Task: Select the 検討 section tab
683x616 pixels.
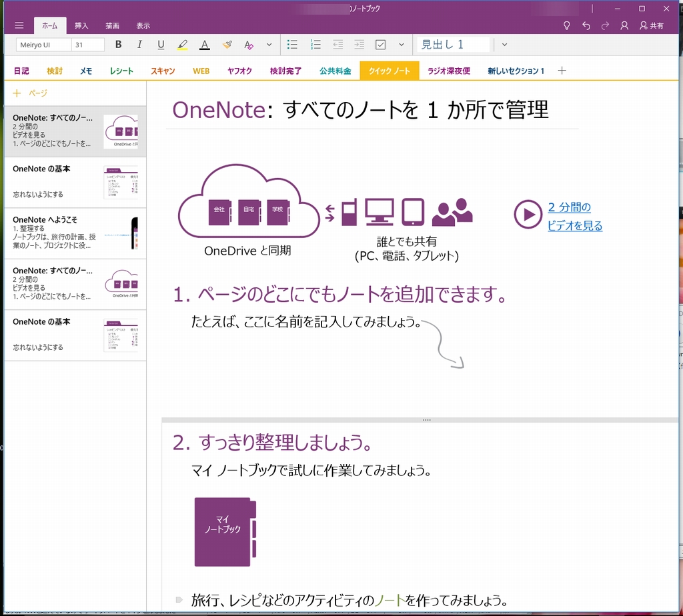Action: click(x=55, y=71)
